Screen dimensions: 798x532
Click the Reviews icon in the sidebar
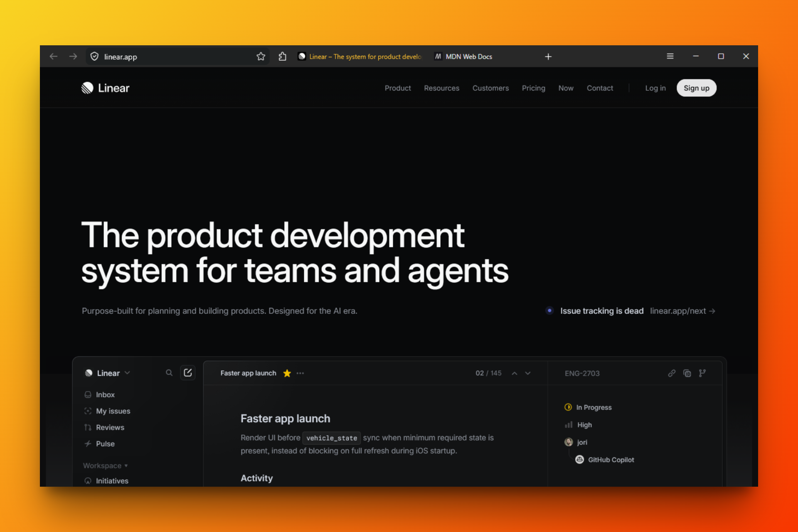[88, 427]
